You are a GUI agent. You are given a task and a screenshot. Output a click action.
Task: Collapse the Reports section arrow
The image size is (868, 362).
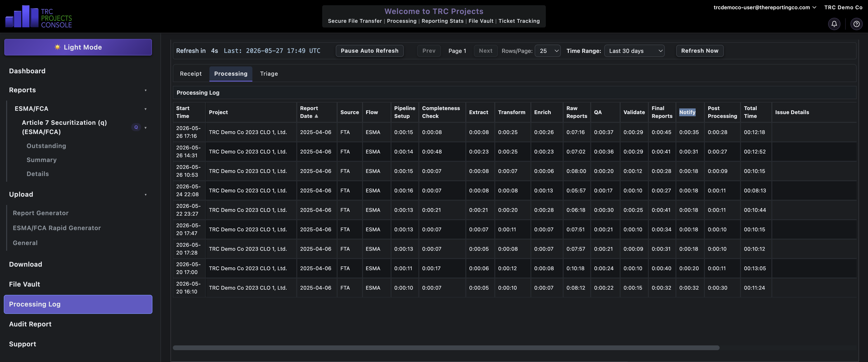click(x=146, y=90)
